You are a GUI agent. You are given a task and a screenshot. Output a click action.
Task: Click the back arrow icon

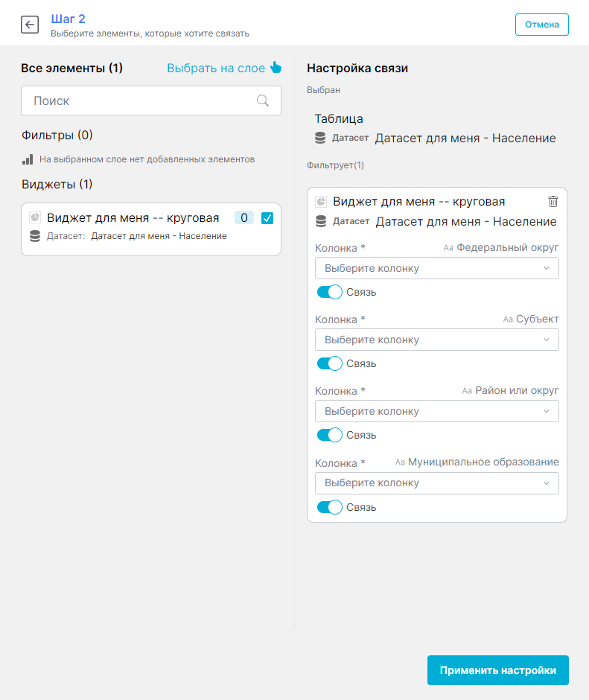click(30, 25)
